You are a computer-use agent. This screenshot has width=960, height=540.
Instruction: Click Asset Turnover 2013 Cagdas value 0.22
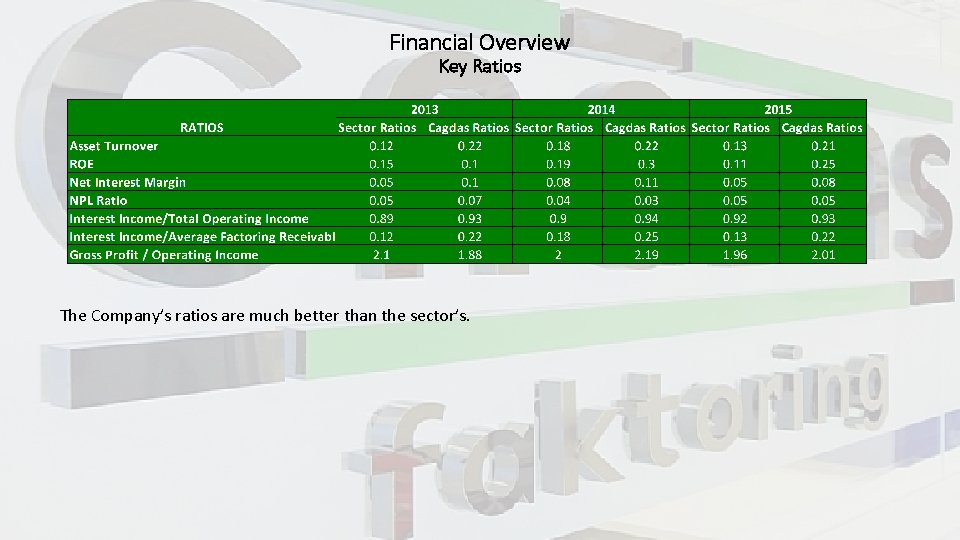point(470,146)
